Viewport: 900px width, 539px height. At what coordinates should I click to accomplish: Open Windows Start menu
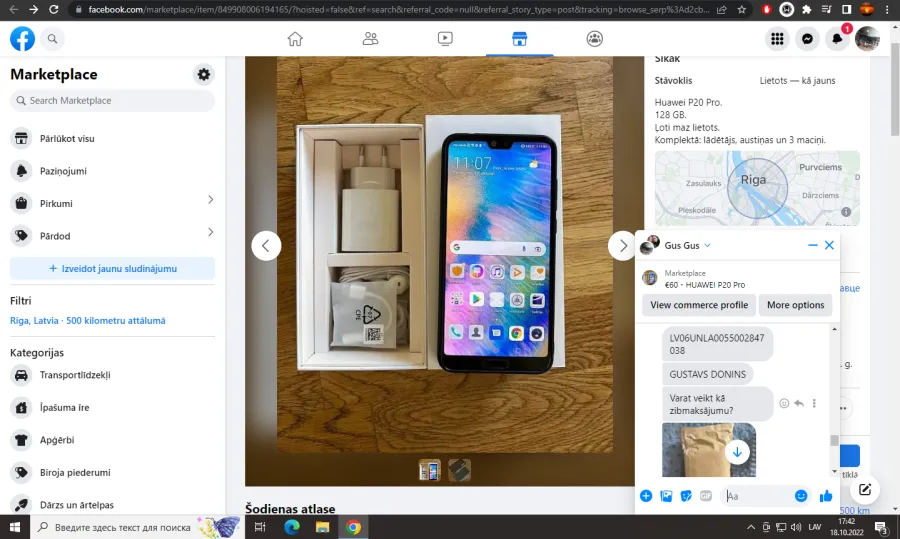[15, 527]
